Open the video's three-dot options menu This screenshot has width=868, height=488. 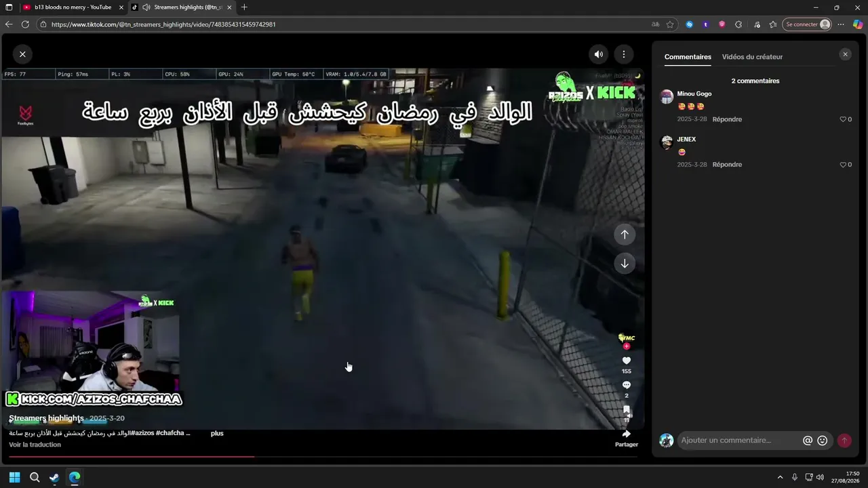pyautogui.click(x=624, y=54)
